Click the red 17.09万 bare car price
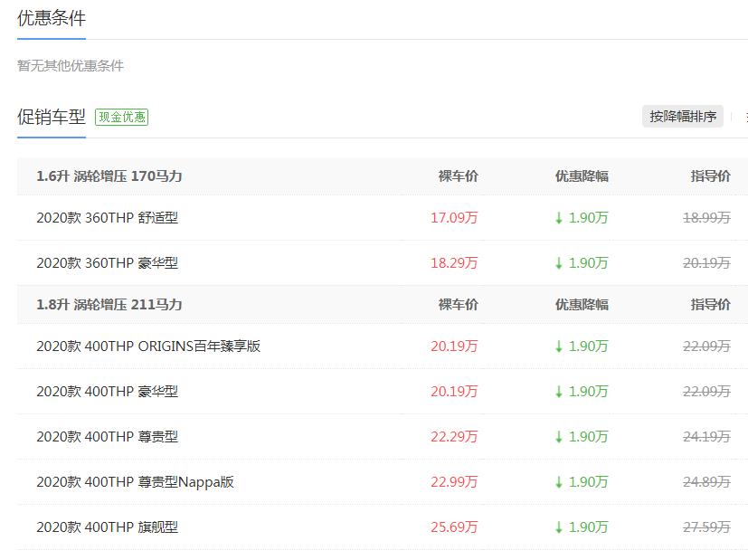This screenshot has width=748, height=560. pos(454,218)
